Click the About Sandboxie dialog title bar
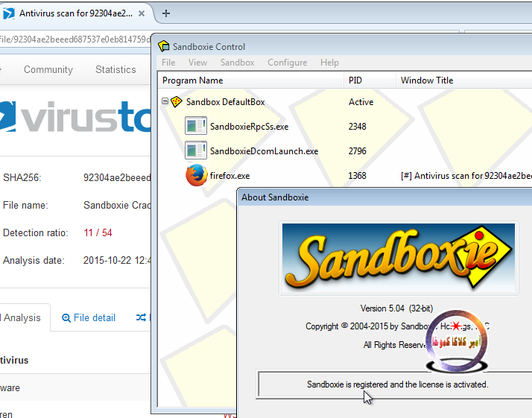 385,197
